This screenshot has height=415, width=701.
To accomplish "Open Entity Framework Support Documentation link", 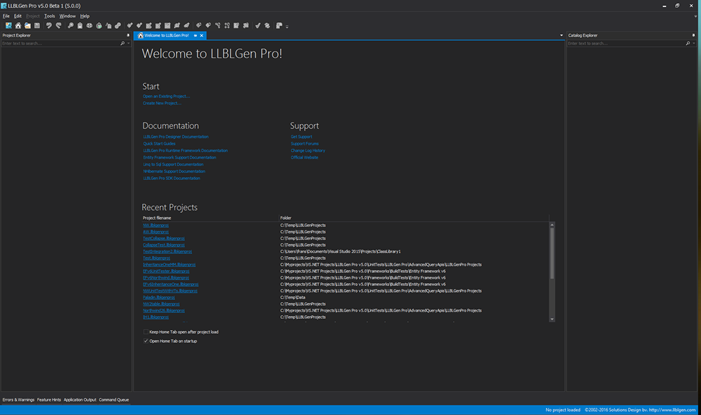I will [x=179, y=157].
